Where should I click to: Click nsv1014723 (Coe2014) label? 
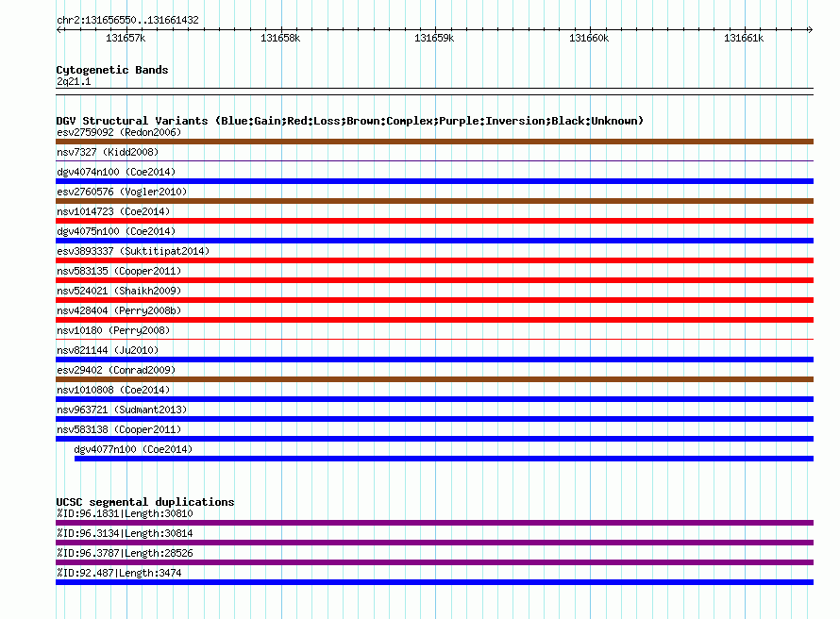coord(113,211)
